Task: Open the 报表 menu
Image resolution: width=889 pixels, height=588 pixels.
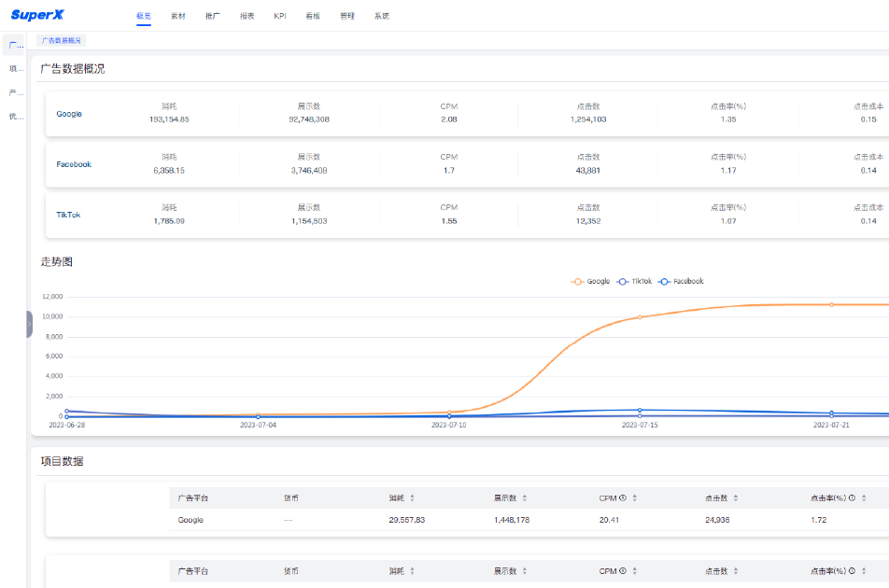Action: coord(247,17)
